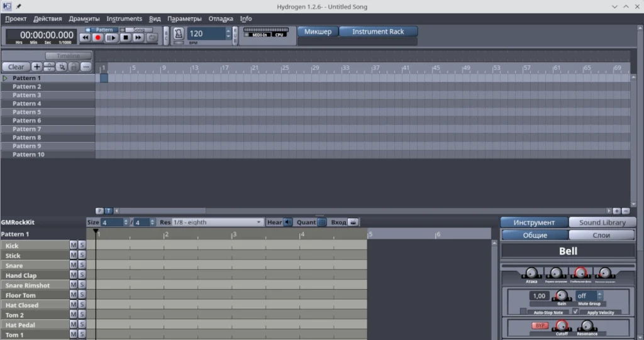644x340 pixels.
Task: Open the Res 1/8 eighth dropdown
Action: pos(217,222)
